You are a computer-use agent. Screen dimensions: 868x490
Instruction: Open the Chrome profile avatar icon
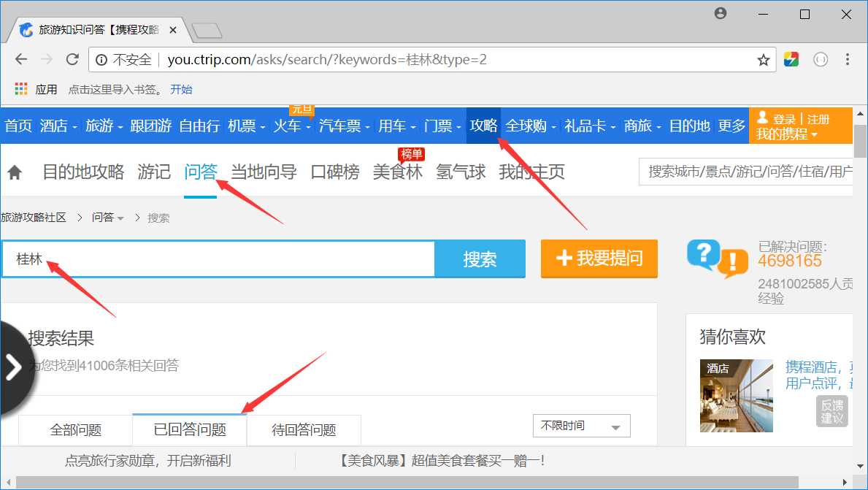coord(721,13)
